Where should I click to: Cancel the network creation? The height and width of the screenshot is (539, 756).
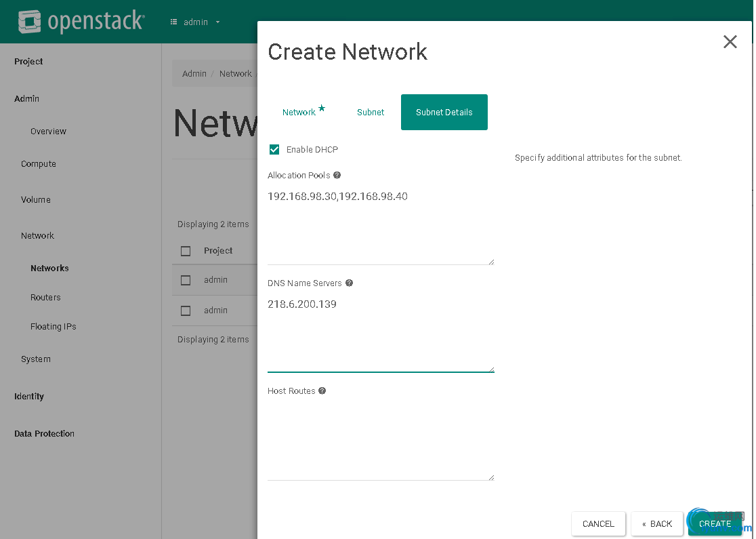pos(598,523)
